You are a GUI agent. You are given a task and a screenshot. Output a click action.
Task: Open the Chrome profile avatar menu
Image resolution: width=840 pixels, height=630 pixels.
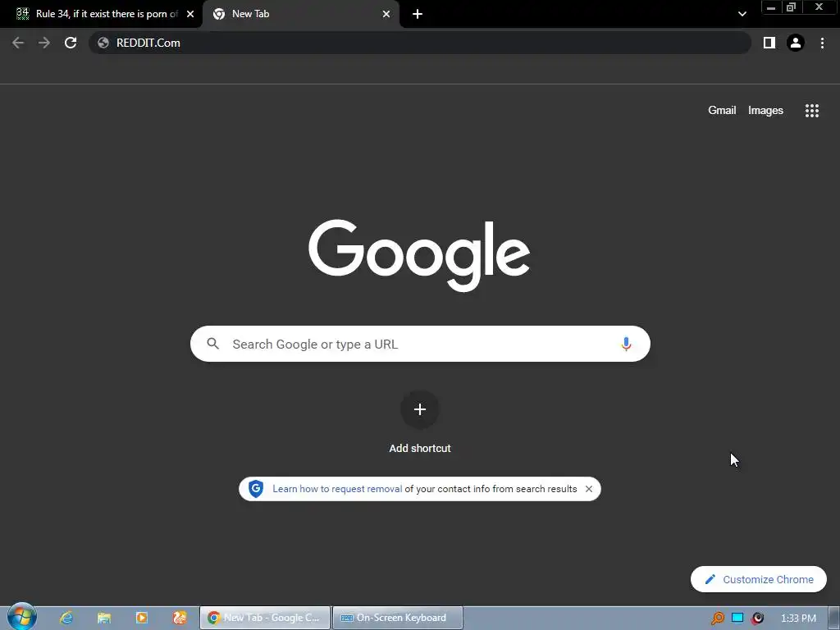(x=796, y=43)
